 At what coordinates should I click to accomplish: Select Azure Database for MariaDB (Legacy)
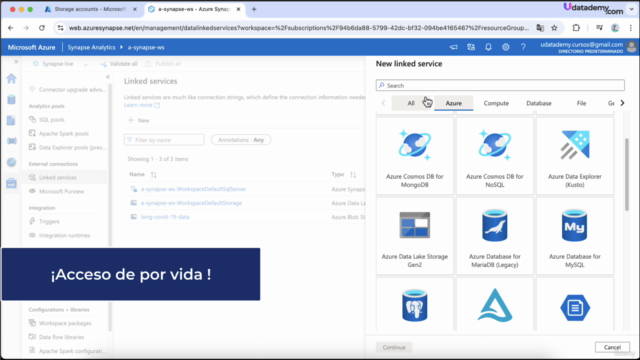pyautogui.click(x=495, y=236)
